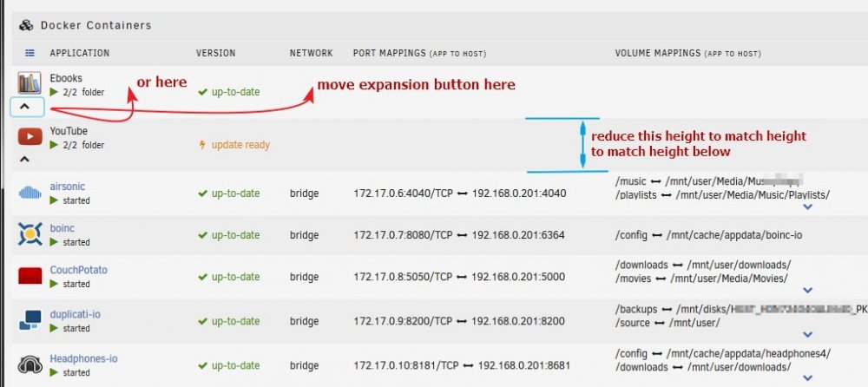Open the airsonic container link
Viewport: 868px width, 387px height.
point(68,187)
